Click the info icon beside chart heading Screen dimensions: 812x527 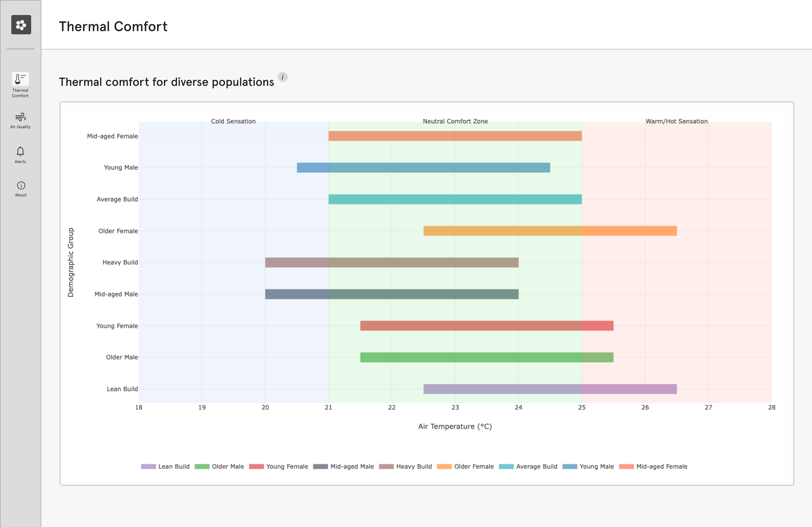tap(282, 77)
